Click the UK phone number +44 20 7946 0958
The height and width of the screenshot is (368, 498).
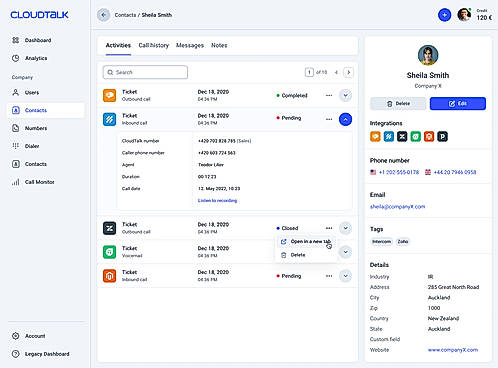pos(455,172)
